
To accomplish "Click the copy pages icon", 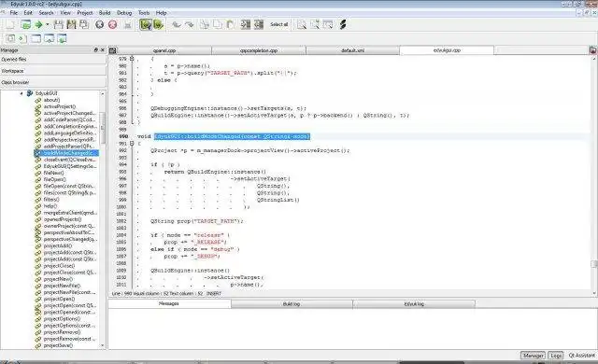I will pyautogui.click(x=218, y=25).
